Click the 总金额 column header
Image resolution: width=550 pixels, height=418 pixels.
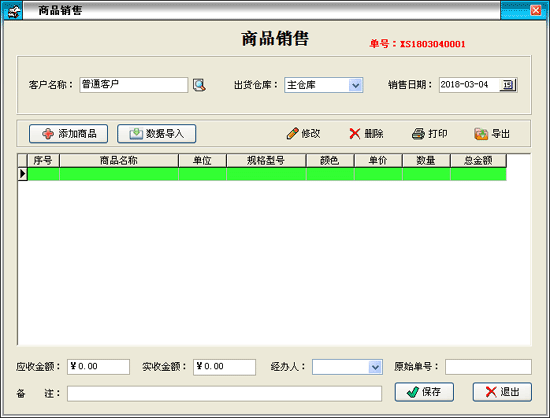click(x=478, y=161)
